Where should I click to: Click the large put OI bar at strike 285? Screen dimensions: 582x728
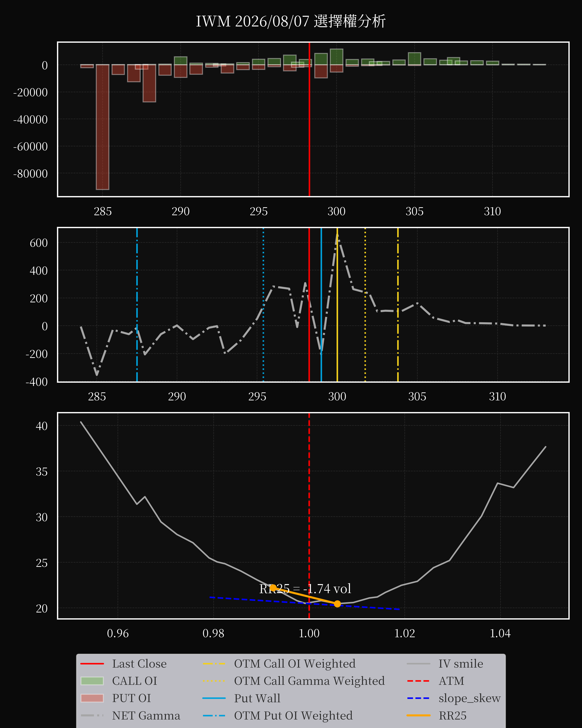(103, 127)
